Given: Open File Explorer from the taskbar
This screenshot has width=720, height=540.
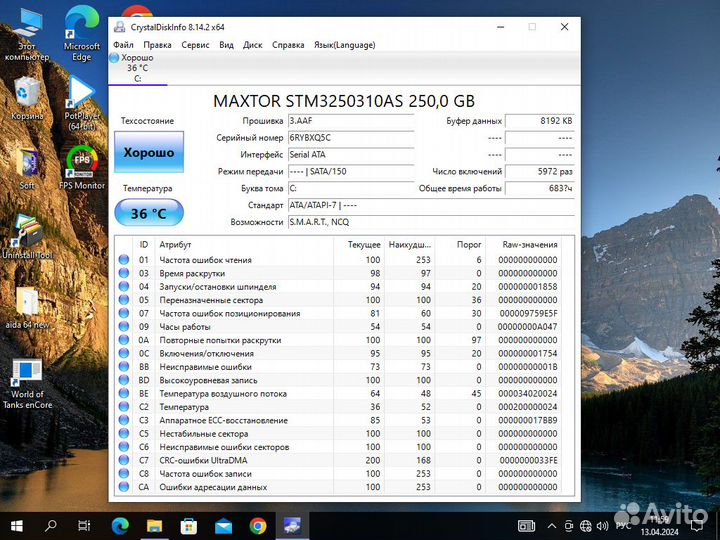Looking at the screenshot, I should tap(154, 526).
